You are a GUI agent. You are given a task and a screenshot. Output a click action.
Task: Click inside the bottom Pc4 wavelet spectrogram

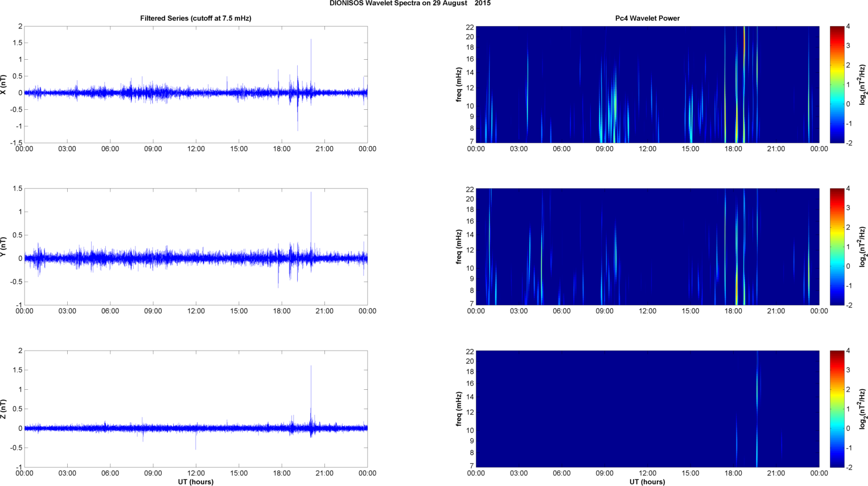click(647, 409)
